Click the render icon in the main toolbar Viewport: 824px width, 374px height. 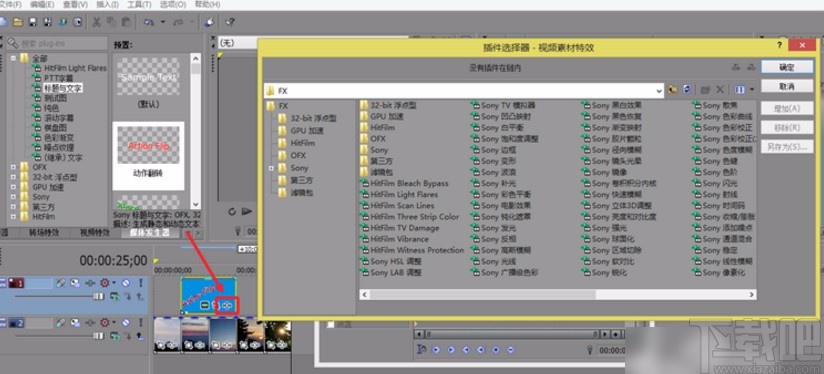(63, 22)
